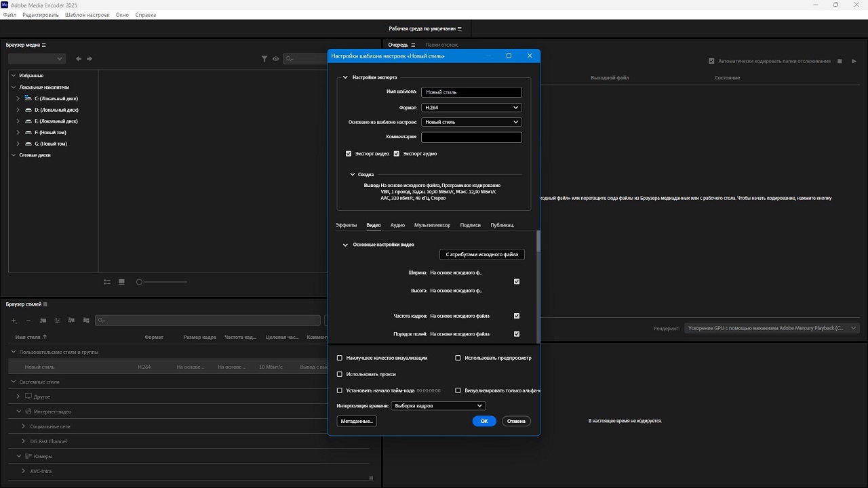Image resolution: width=868 pixels, height=488 pixels.
Task: Open the Очередь panel menu icon
Action: (413, 45)
